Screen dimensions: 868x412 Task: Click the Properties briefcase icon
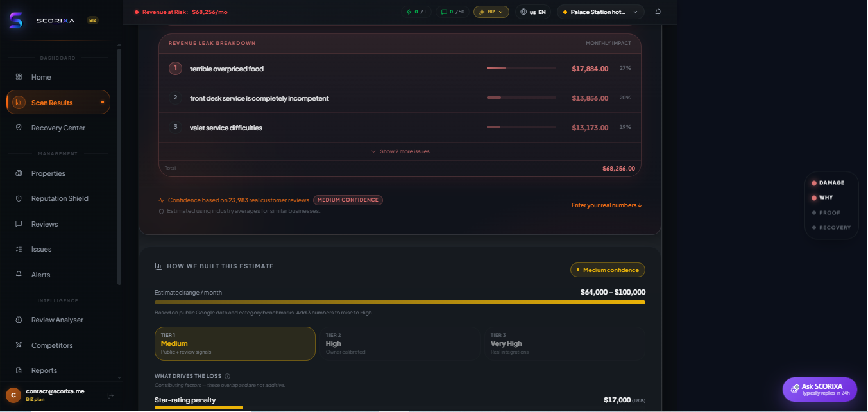(x=19, y=173)
